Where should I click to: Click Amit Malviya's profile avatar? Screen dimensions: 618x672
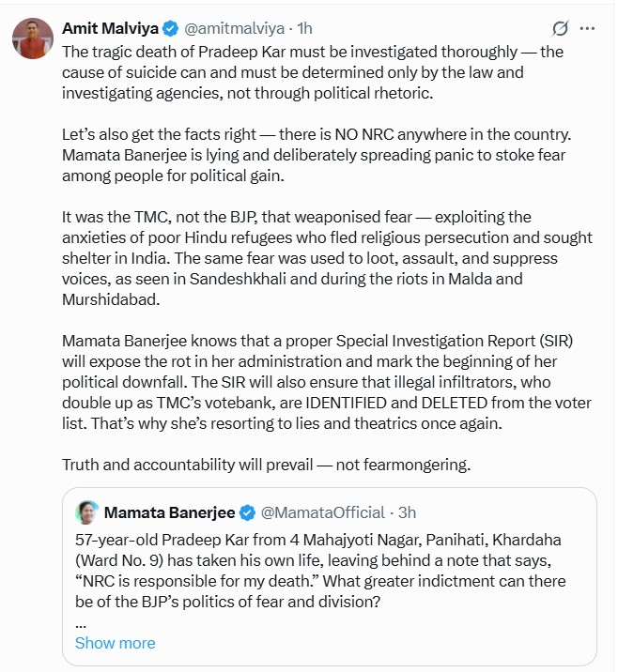point(32,38)
